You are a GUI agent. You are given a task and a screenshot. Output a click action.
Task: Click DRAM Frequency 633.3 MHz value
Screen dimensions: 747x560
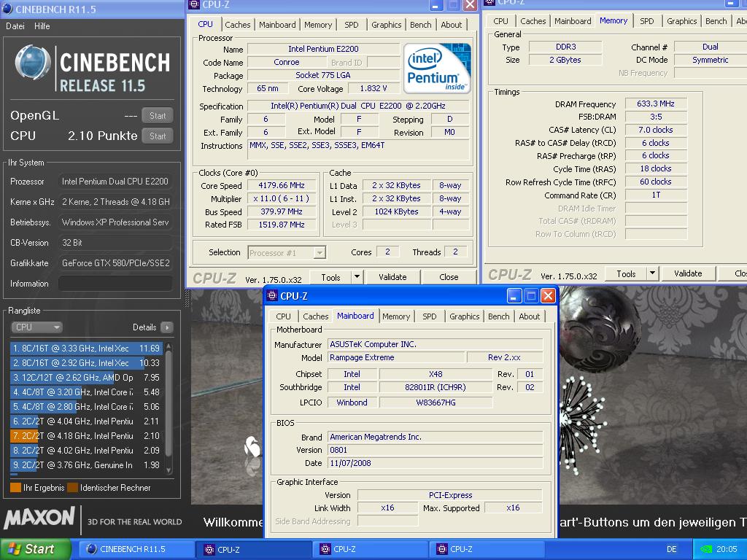pos(656,104)
